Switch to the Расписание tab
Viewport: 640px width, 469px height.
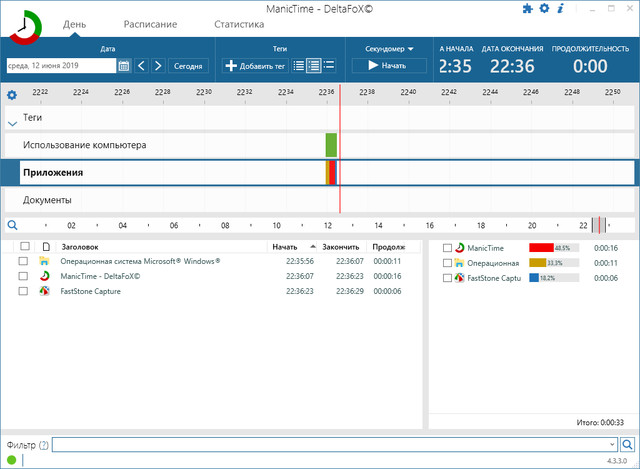click(x=150, y=23)
